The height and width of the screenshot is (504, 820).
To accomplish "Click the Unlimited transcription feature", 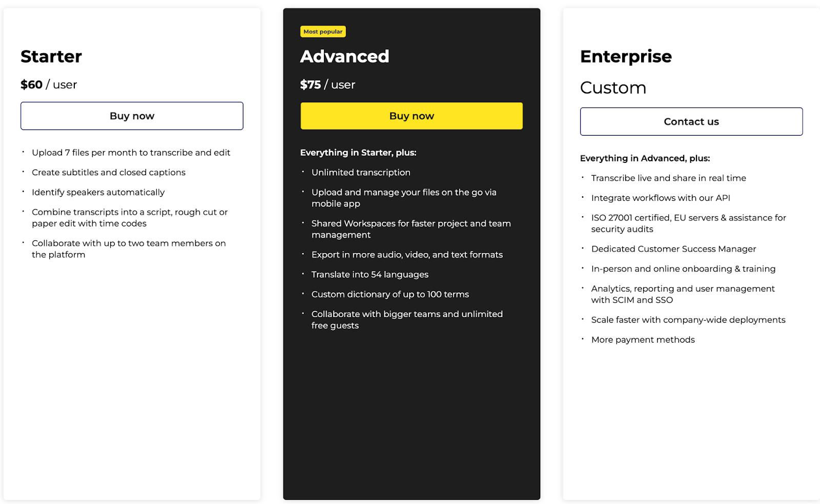I will [361, 173].
